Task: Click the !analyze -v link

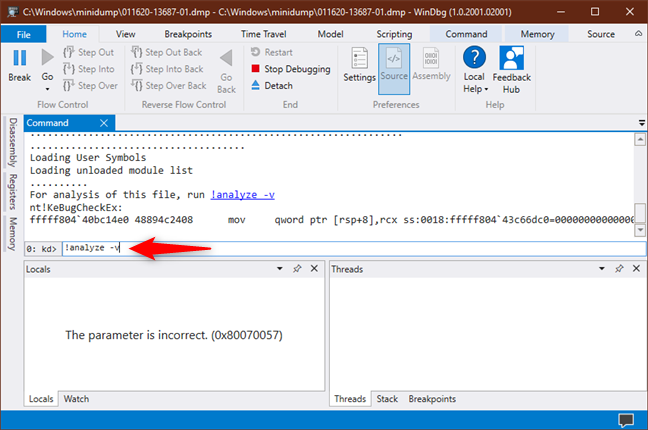Action: pos(243,195)
